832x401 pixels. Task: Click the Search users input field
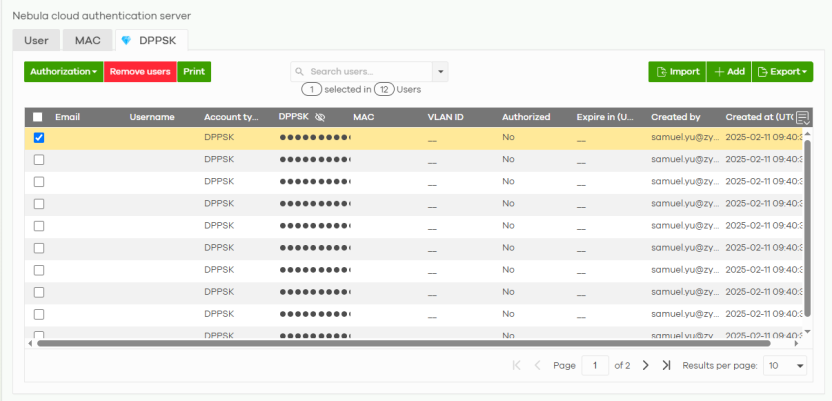click(362, 72)
